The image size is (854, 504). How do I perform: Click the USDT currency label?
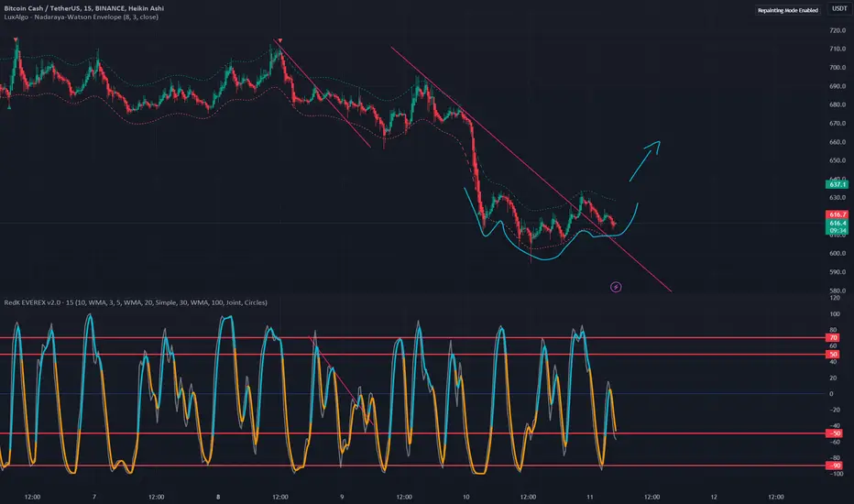(839, 9)
